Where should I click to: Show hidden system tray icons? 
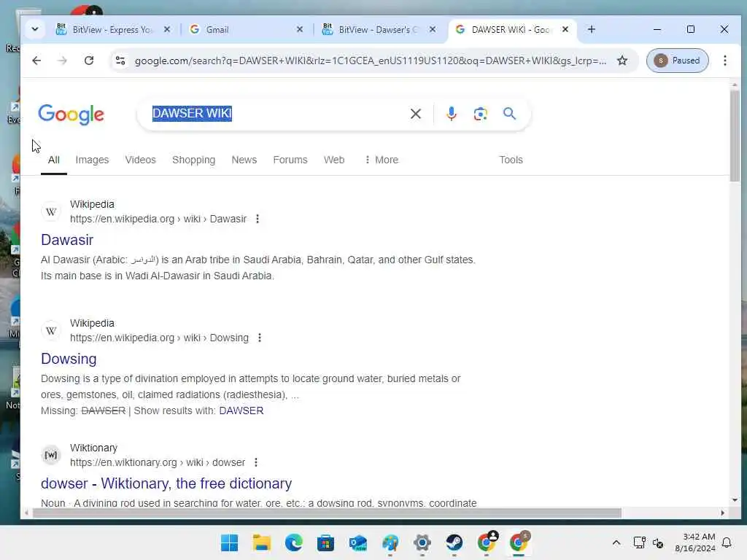(x=616, y=542)
